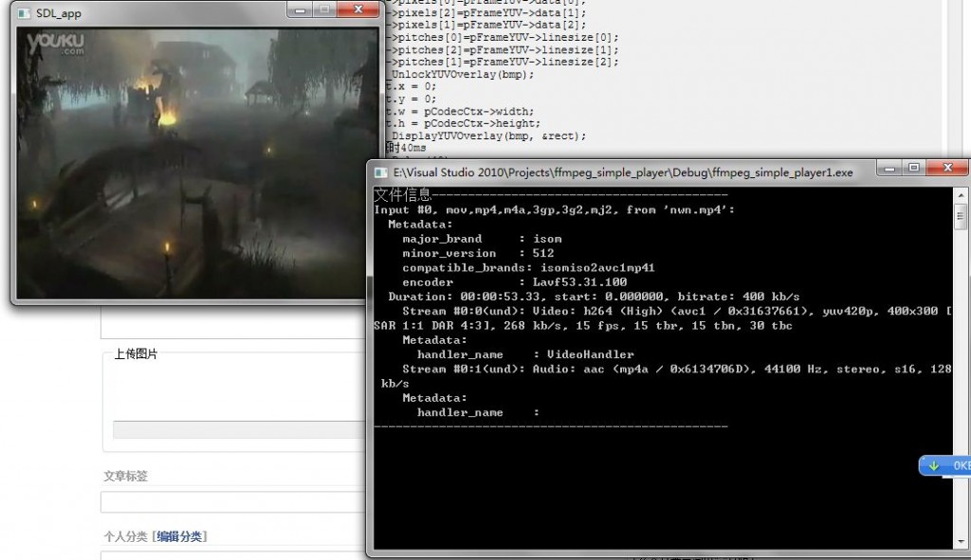
Task: Maximize the ffmpeg_simple_player1.exe console window
Action: point(913,169)
